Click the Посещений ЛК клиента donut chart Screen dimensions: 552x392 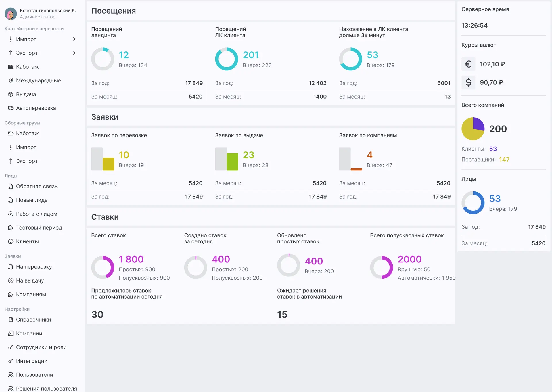point(227,59)
